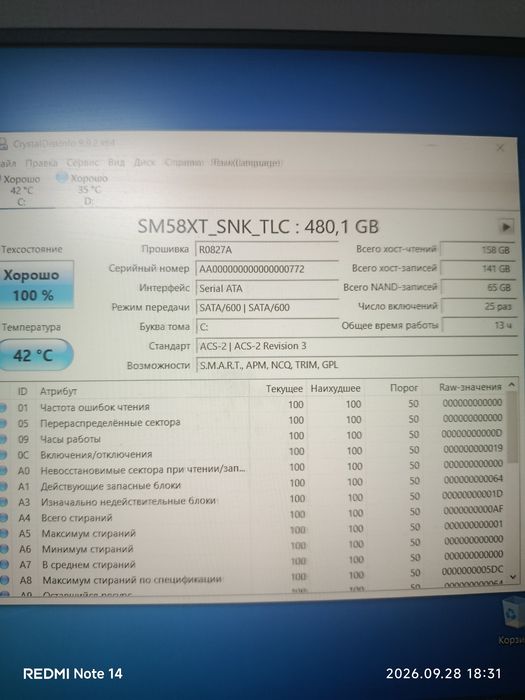Click the scrollbar down arrow in attribute list
Image resolution: width=525 pixels, height=700 pixels.
512,576
